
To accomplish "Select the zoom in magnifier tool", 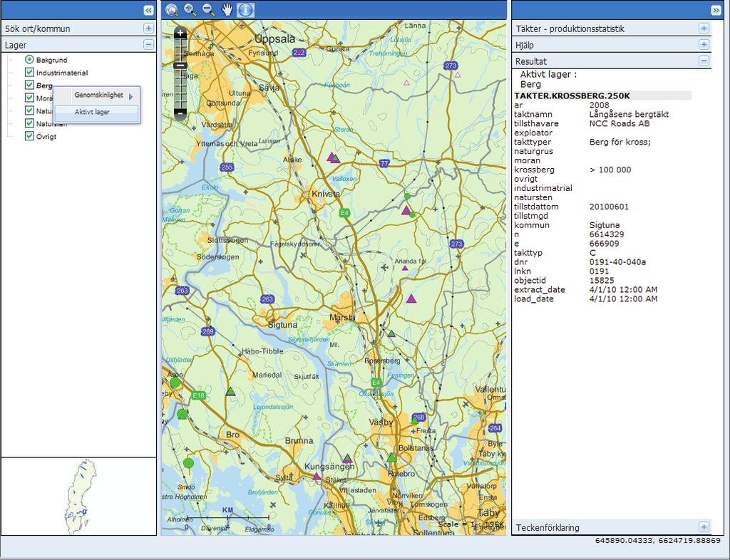I will coord(190,10).
